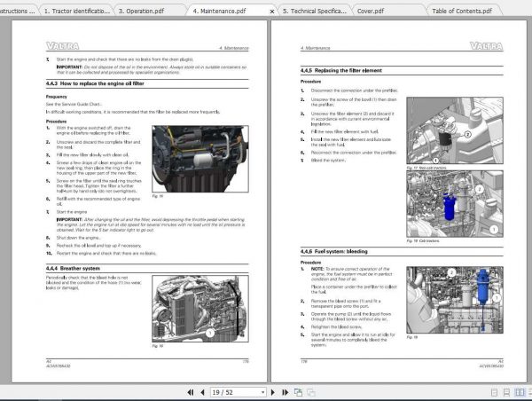532x401 pixels.
Task: Switch to single page layout view
Action: [x=495, y=392]
